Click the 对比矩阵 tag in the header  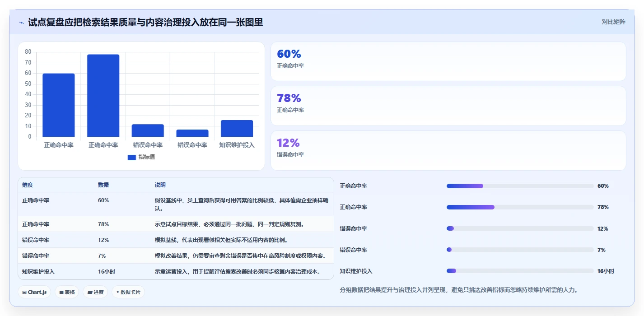click(613, 22)
